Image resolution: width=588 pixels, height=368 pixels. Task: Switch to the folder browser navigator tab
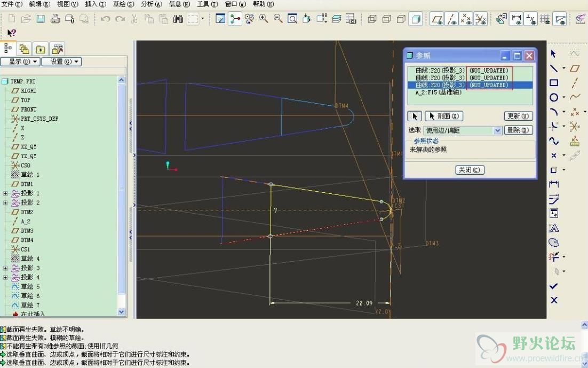[25, 49]
